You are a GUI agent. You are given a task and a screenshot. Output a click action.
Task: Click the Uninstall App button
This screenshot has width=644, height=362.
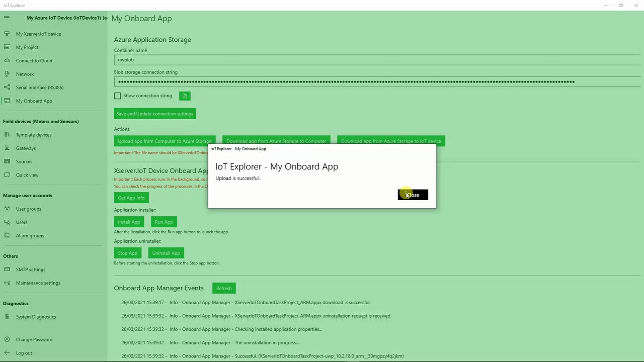click(166, 253)
